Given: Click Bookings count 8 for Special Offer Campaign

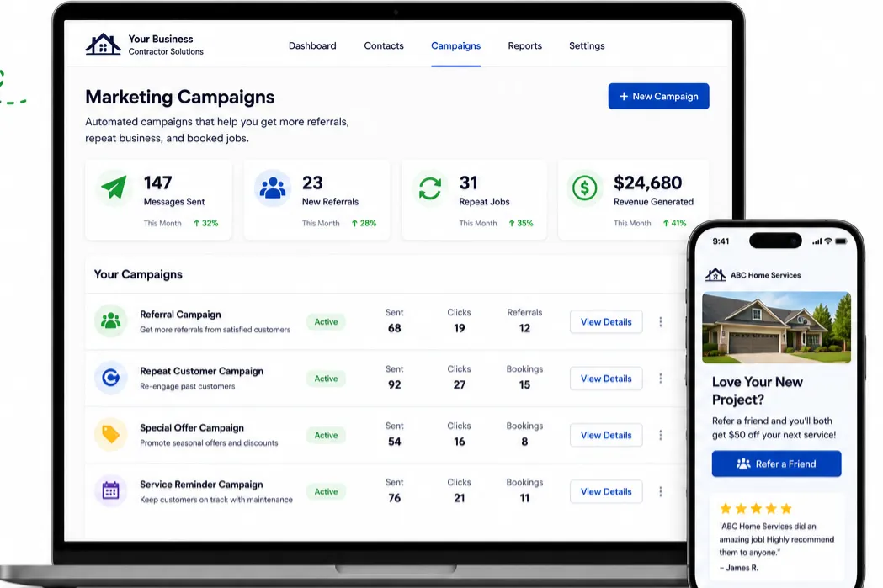Looking at the screenshot, I should coord(524,442).
